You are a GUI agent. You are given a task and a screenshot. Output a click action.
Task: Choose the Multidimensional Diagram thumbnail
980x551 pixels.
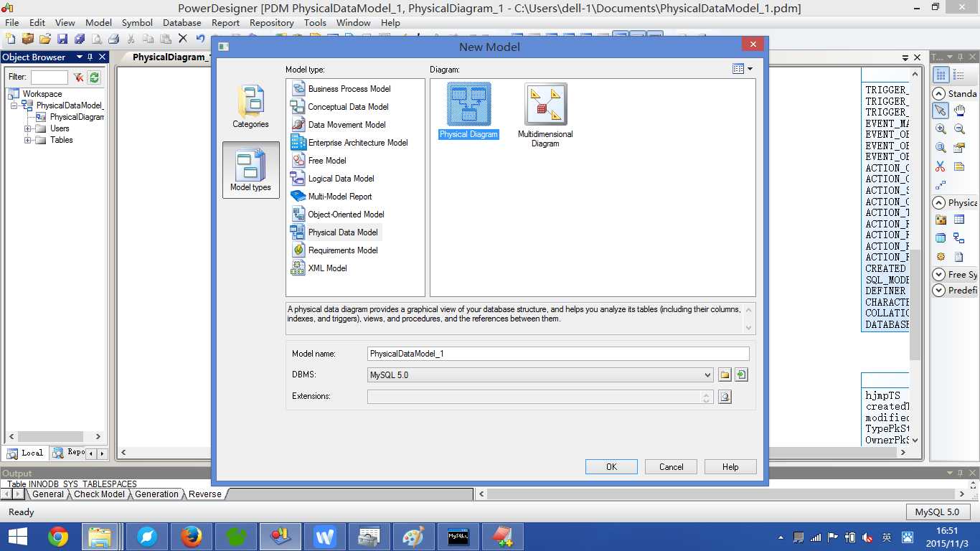coord(545,115)
